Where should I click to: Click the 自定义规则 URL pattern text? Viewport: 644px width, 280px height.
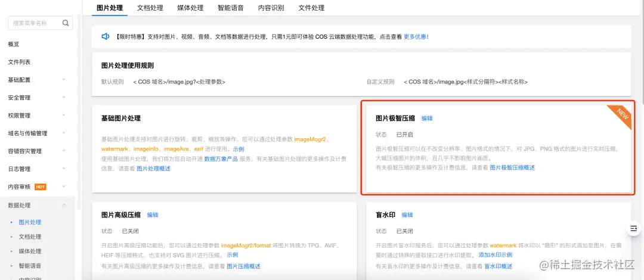coord(465,82)
